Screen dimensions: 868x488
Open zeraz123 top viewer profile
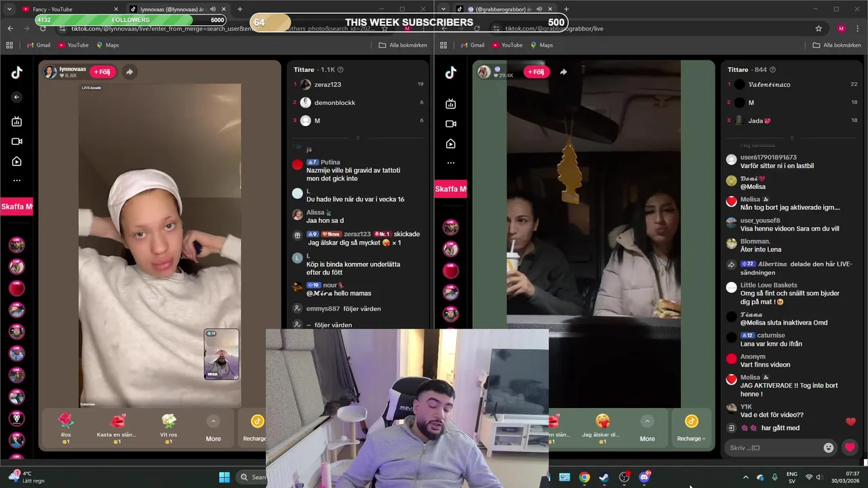[x=328, y=85]
